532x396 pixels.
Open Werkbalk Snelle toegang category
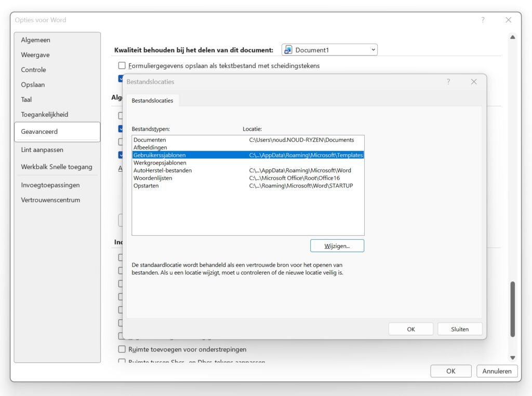pos(57,167)
